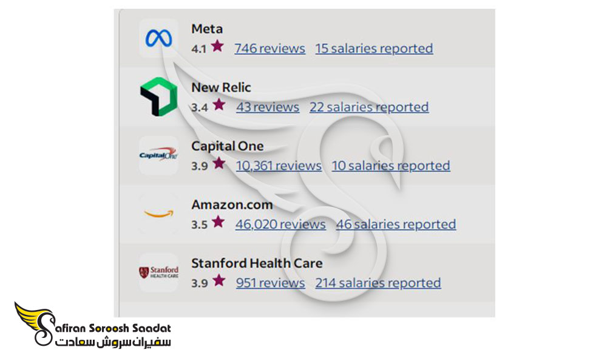The height and width of the screenshot is (364, 607).
Task: Click the Stanford Health Care company name
Action: (257, 263)
